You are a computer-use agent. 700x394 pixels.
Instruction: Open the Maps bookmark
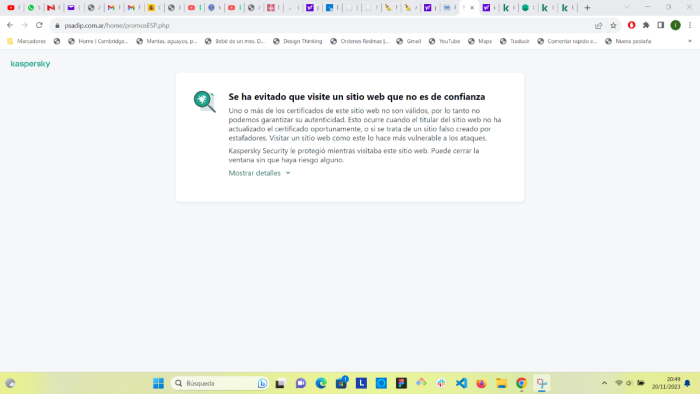pyautogui.click(x=480, y=41)
